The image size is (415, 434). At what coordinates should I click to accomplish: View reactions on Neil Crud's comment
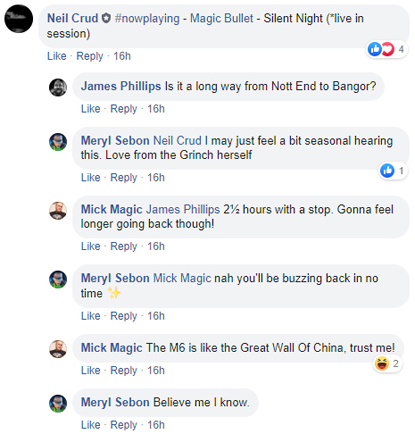(387, 49)
